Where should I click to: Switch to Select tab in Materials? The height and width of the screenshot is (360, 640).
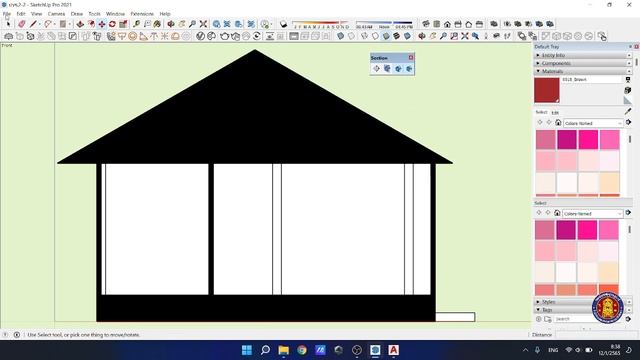tap(541, 112)
